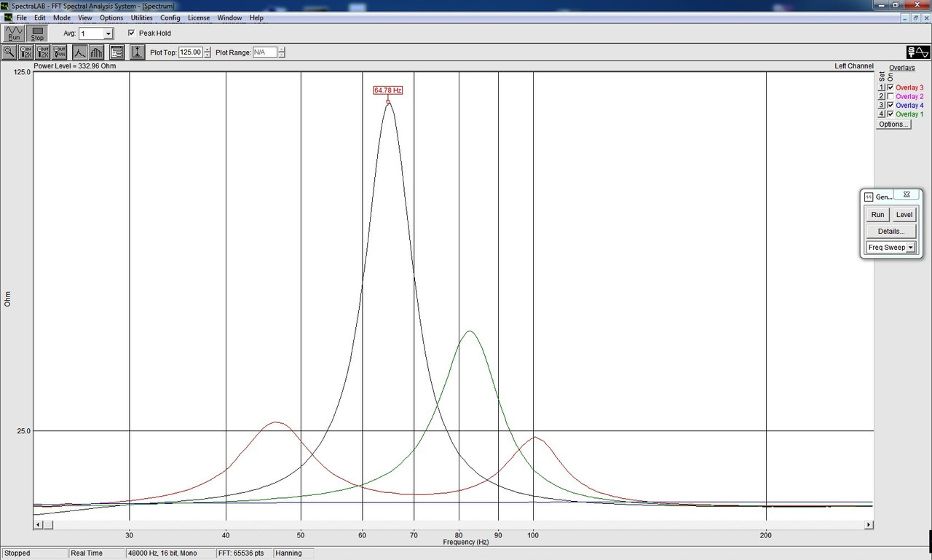
Task: Start the analyzer with the Run toolbar button
Action: tap(14, 33)
